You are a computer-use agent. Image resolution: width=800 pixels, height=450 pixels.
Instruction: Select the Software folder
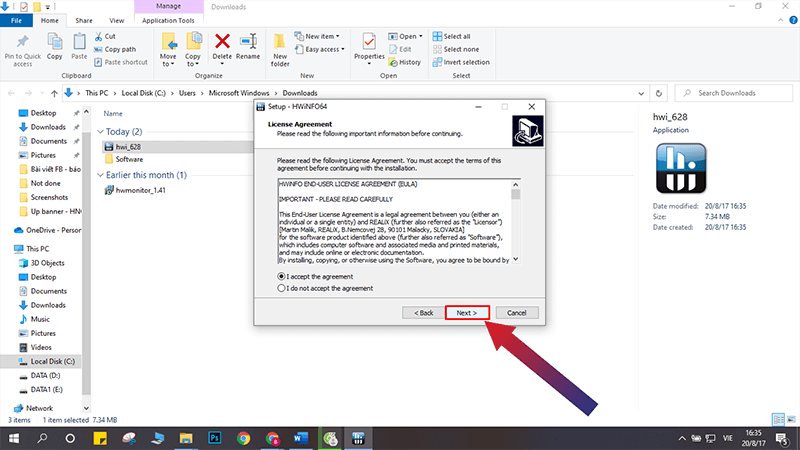click(x=124, y=159)
